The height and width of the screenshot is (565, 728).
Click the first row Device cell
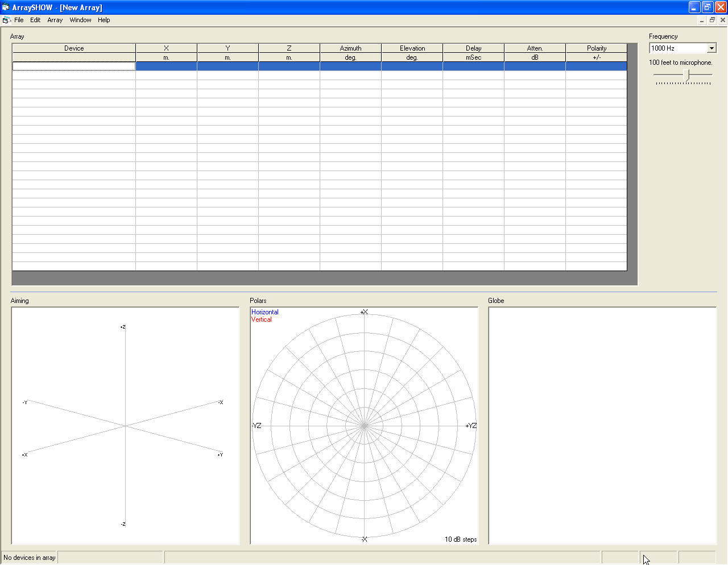[x=74, y=67]
